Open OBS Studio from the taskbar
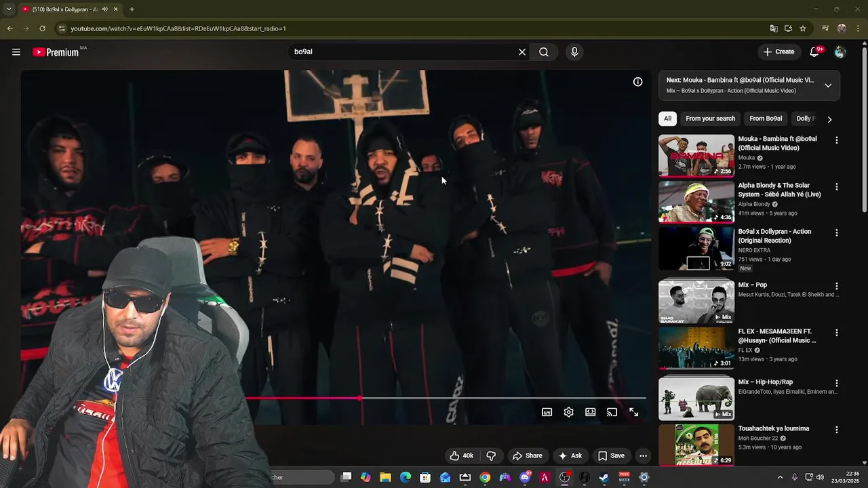Viewport: 868px width, 488px height. point(565,477)
